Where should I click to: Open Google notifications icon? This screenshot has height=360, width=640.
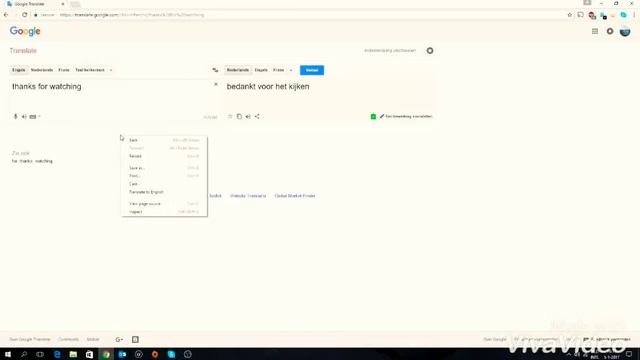[610, 31]
